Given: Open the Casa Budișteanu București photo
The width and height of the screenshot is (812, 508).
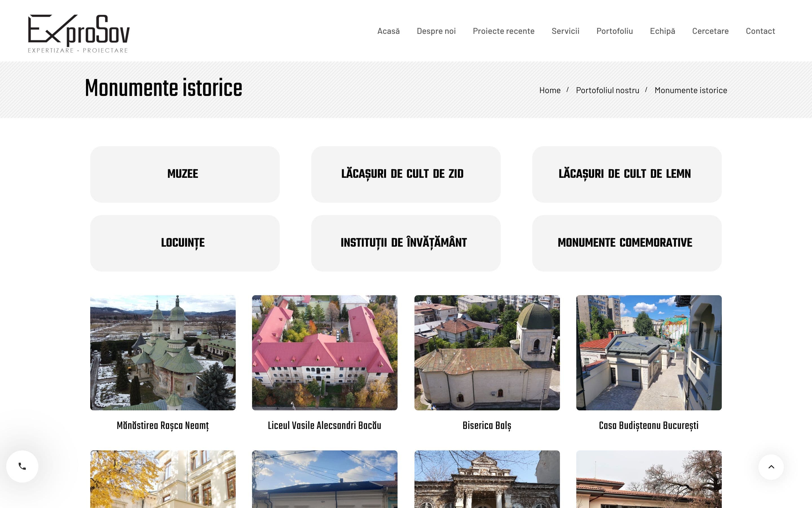Looking at the screenshot, I should pyautogui.click(x=648, y=352).
